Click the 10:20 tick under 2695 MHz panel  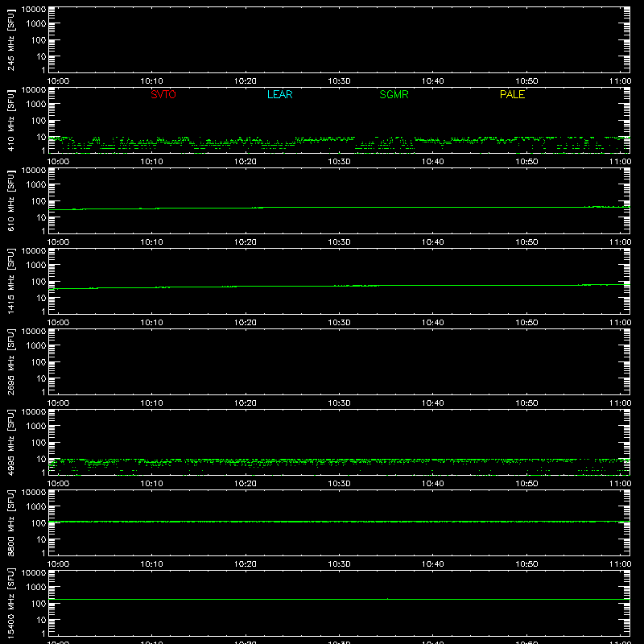point(246,403)
